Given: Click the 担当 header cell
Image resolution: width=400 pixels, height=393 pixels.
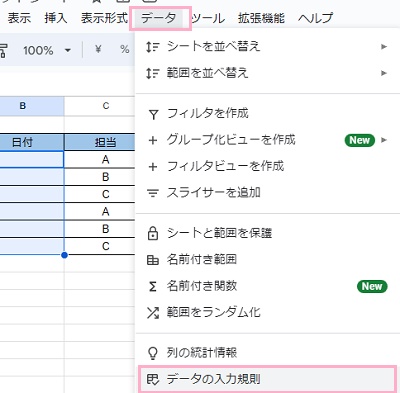Looking at the screenshot, I should (x=100, y=142).
